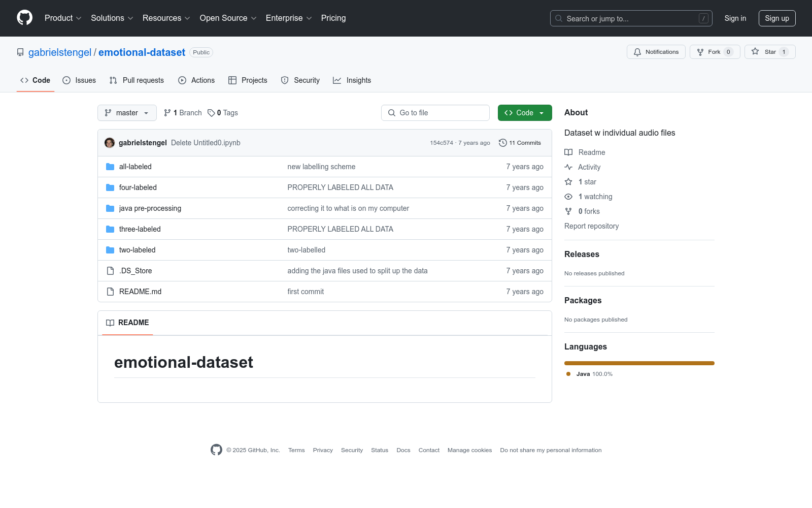The height and width of the screenshot is (508, 812).
Task: Click the tag icon next to Tags
Action: click(211, 113)
